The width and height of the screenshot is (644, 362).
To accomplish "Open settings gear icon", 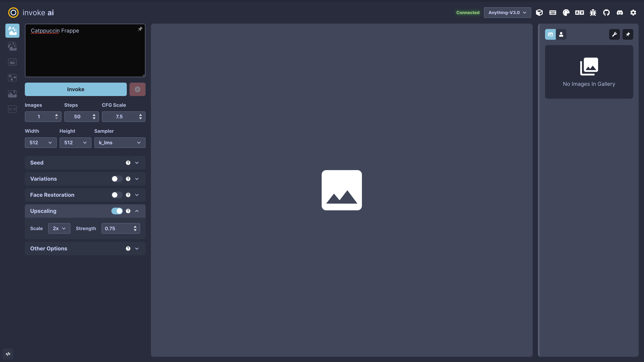I will (633, 13).
